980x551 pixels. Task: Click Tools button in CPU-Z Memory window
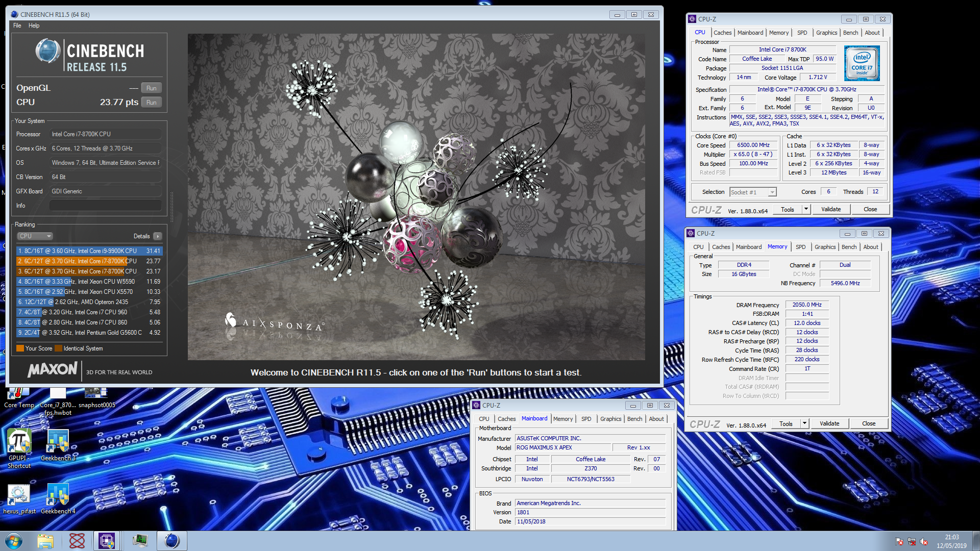[x=786, y=423]
